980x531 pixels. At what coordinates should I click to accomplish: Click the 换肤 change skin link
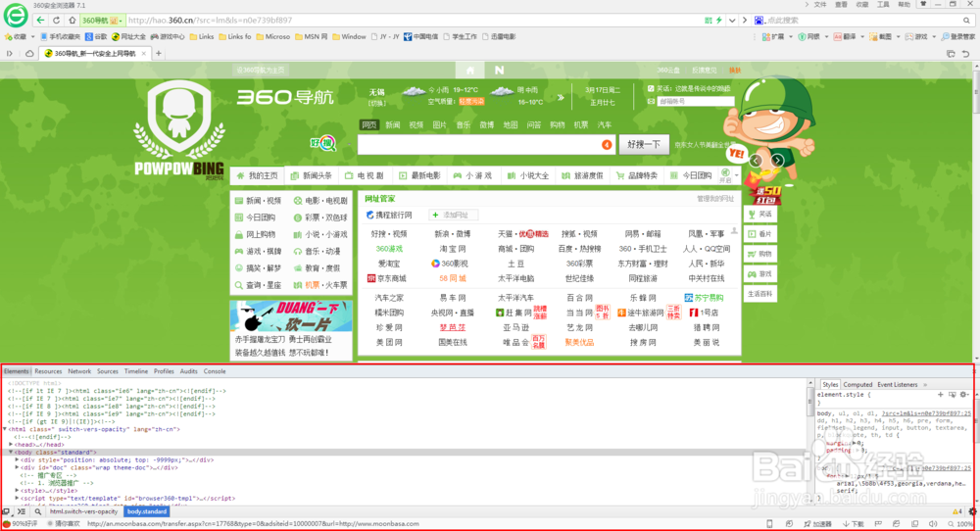(735, 70)
